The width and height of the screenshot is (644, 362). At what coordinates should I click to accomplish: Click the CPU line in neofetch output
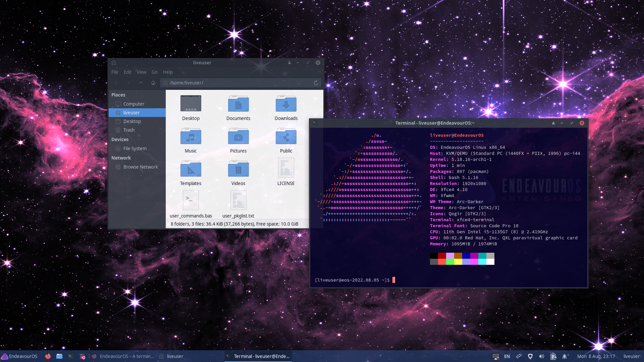tap(489, 232)
